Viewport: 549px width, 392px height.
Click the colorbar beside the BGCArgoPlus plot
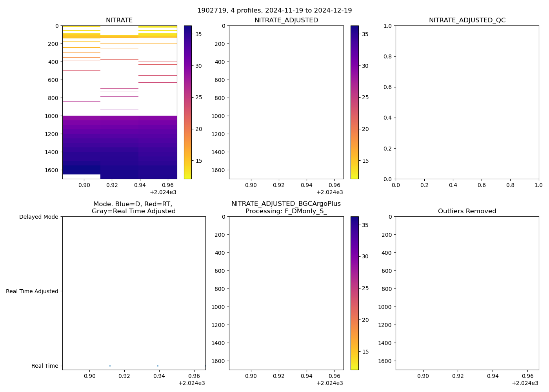(x=354, y=293)
